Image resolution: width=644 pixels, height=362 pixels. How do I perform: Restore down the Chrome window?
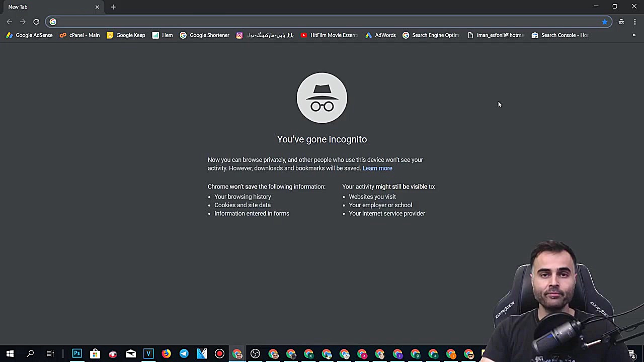pos(615,7)
